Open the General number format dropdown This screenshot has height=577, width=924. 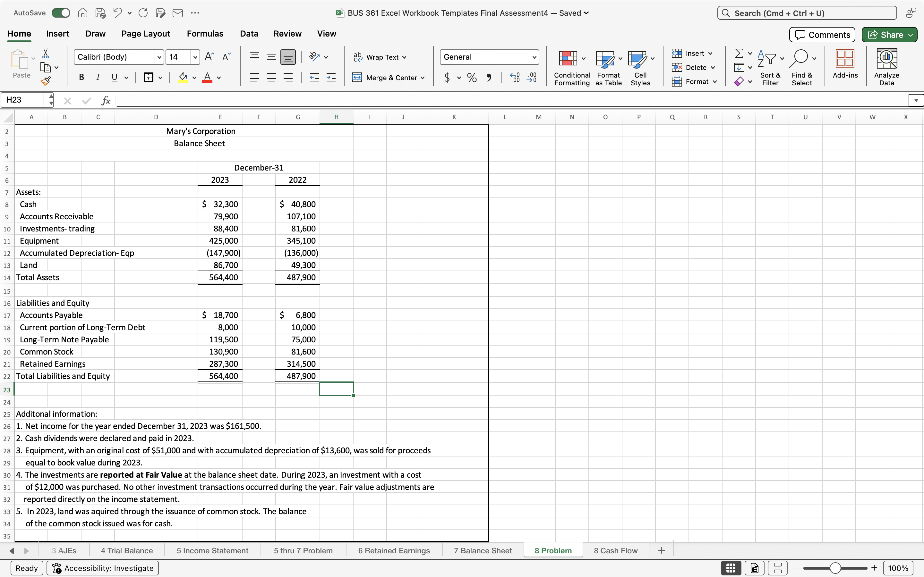click(x=534, y=57)
